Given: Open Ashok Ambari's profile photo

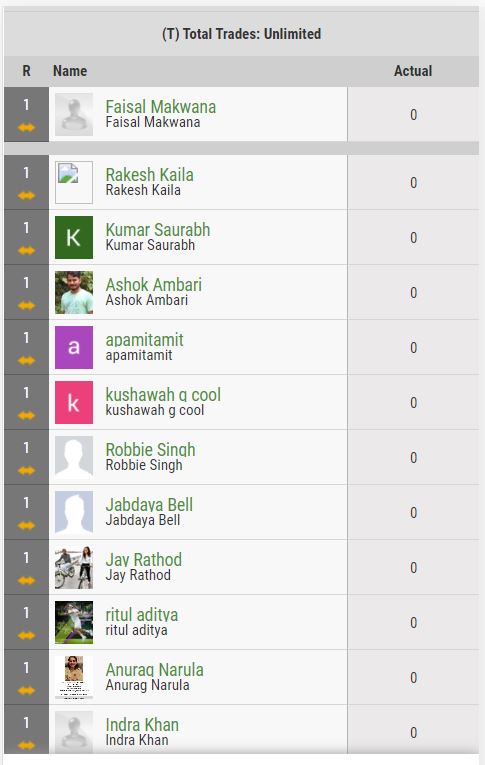Looking at the screenshot, I should tap(74, 293).
